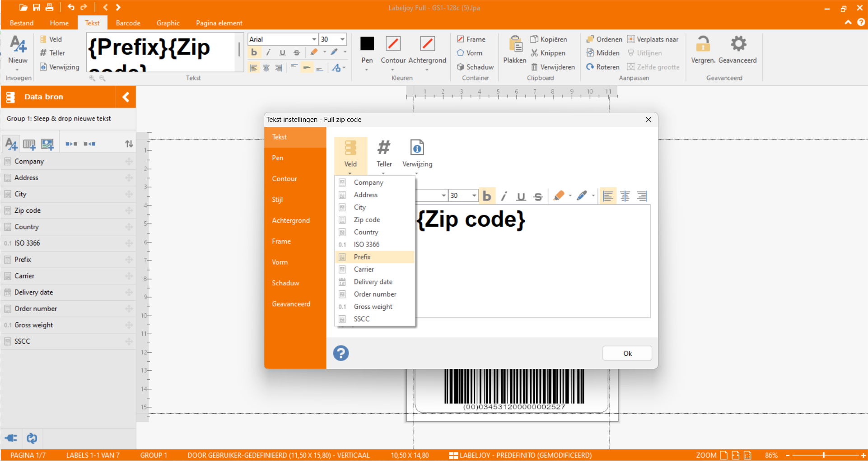Collapse the Data bron panel
This screenshot has width=868, height=461.
126,97
